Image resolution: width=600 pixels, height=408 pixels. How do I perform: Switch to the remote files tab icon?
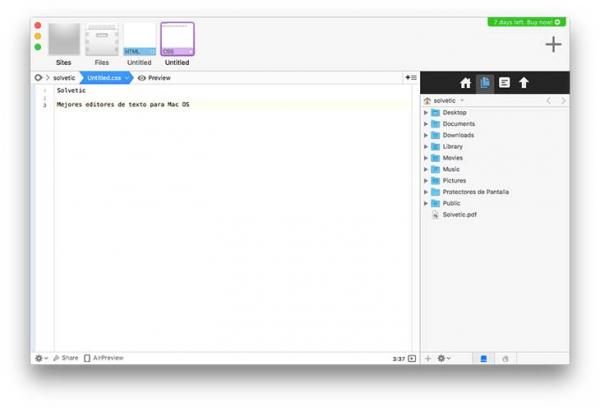coord(505,359)
